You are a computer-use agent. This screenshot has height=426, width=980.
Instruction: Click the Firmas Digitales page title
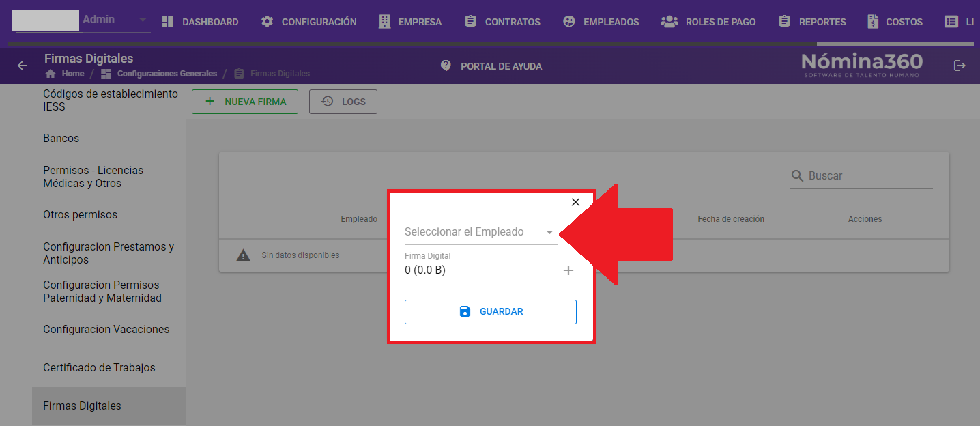[89, 59]
